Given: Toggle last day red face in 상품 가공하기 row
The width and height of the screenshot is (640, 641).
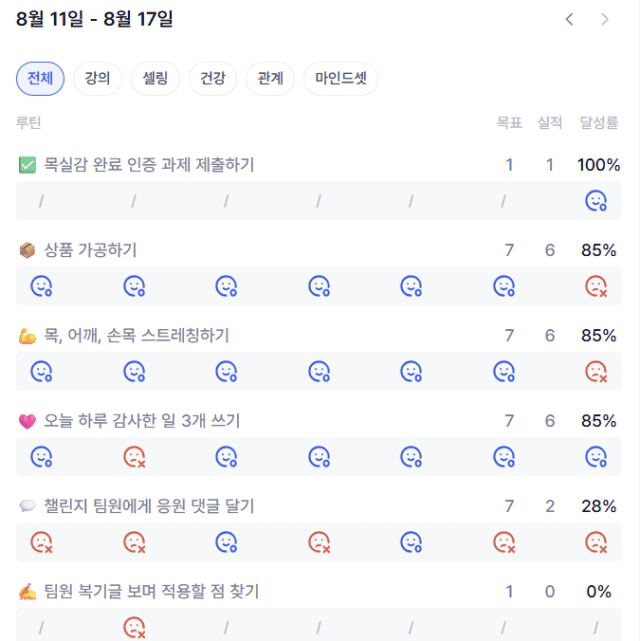Looking at the screenshot, I should (596, 286).
